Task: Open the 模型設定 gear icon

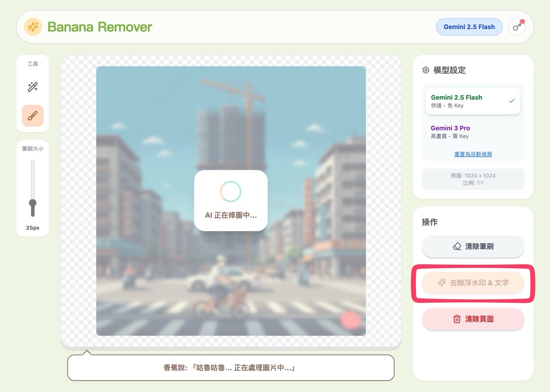Action: pyautogui.click(x=425, y=70)
